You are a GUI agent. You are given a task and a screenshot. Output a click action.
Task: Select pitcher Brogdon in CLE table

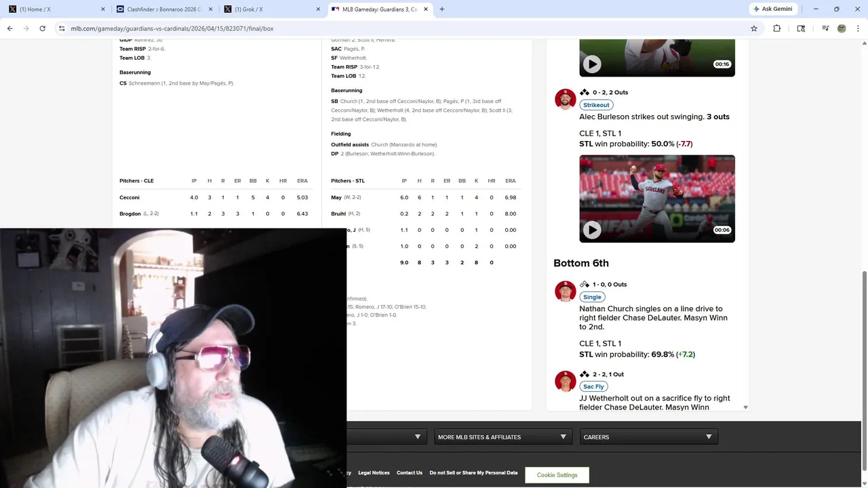coord(130,213)
